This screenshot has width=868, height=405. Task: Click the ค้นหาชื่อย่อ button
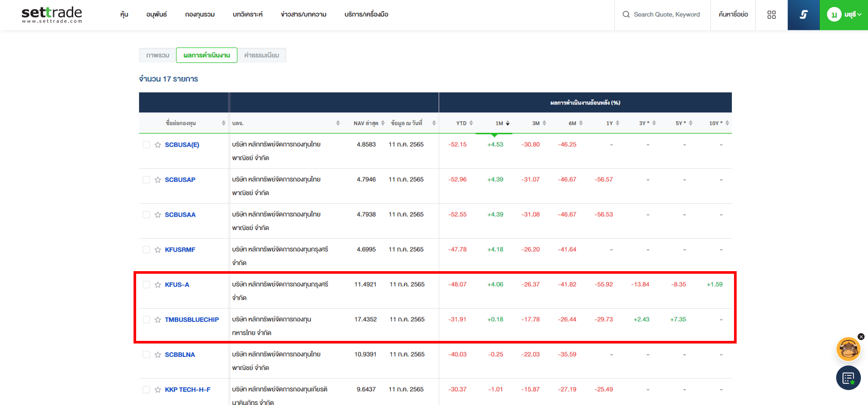click(x=733, y=15)
